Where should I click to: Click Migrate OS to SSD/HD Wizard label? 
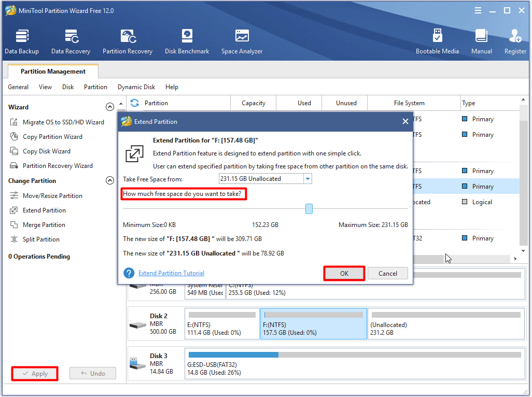click(x=63, y=122)
